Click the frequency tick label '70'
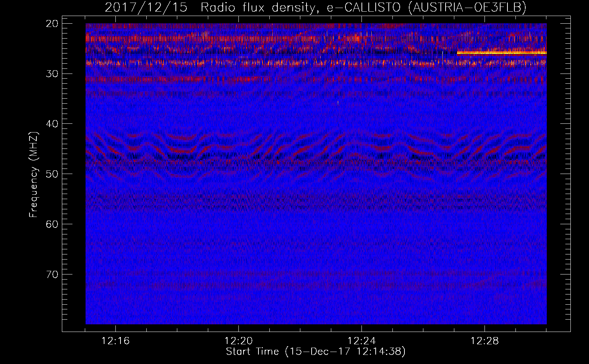 point(52,274)
